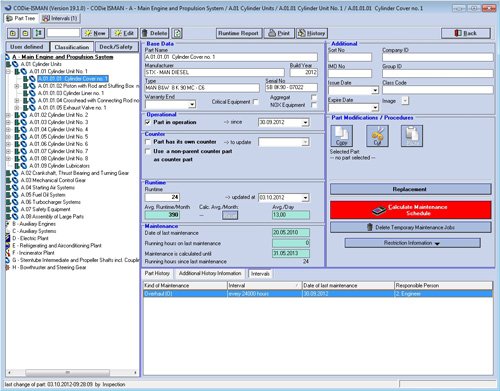Open the Warranty End date dropdown
This screenshot has width=500, height=391.
[192, 105]
